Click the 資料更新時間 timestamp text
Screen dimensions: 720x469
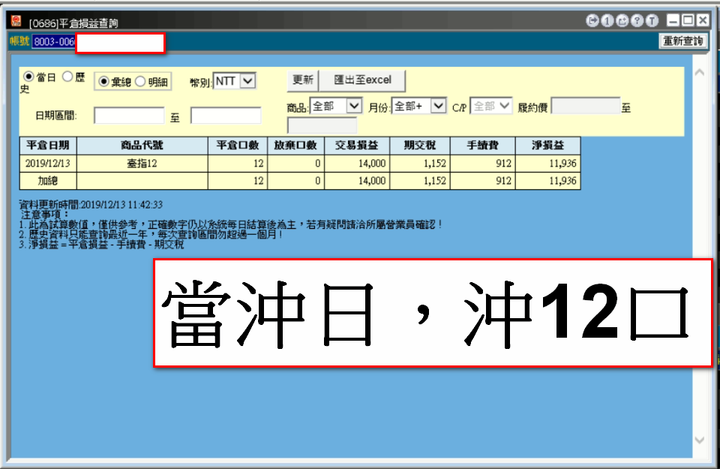[91, 204]
